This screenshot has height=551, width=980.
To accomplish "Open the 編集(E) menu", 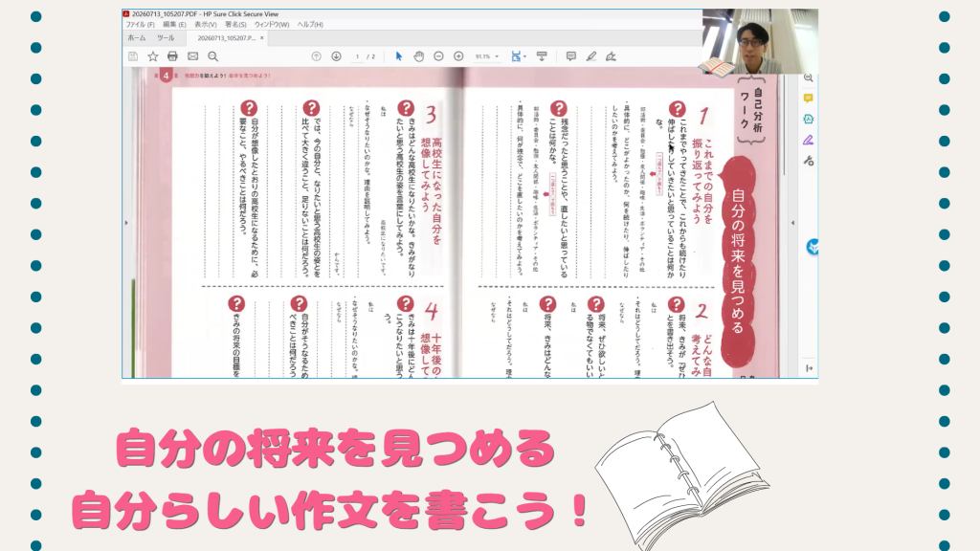I will coord(174,24).
